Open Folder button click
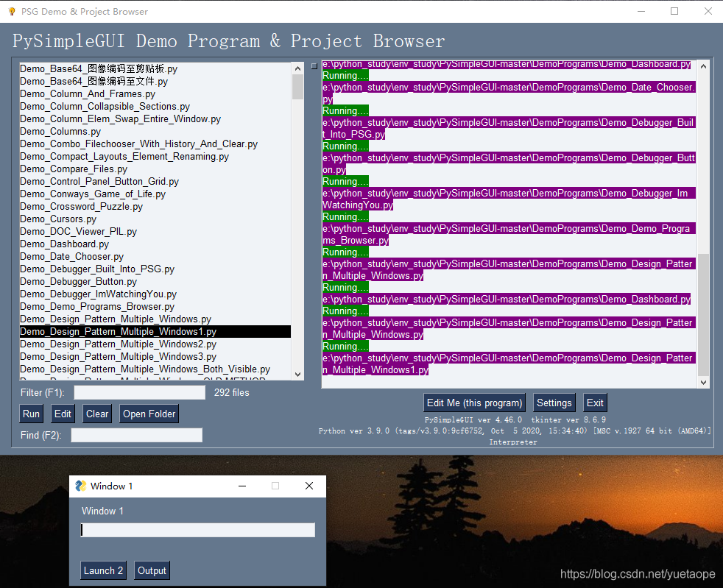 pyautogui.click(x=149, y=414)
